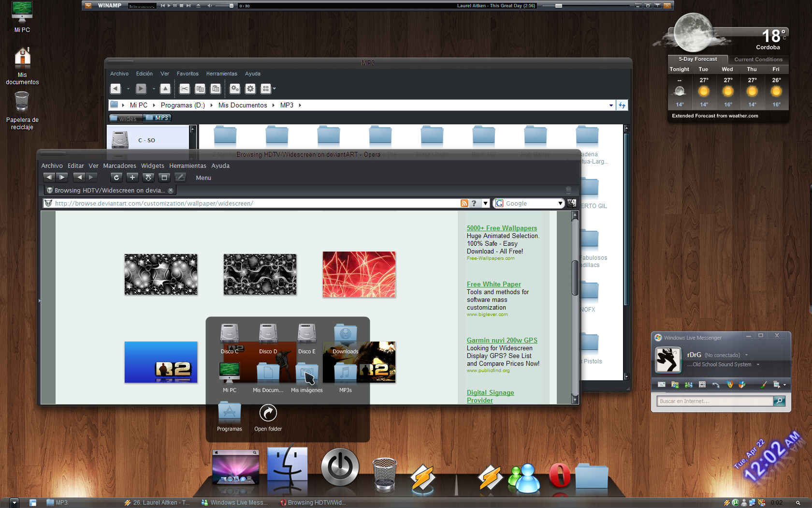Click the 'Buscar en Internet' search field

coord(715,401)
